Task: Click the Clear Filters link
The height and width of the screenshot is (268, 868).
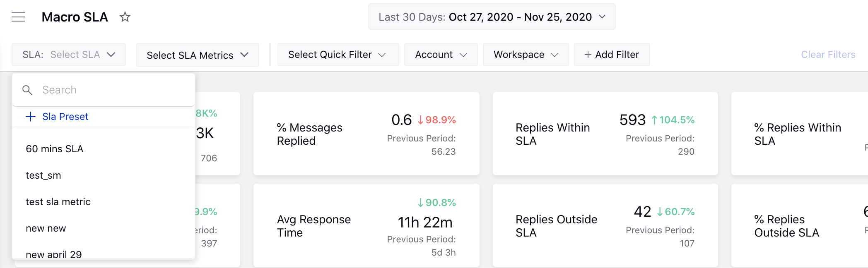Action: pos(828,55)
